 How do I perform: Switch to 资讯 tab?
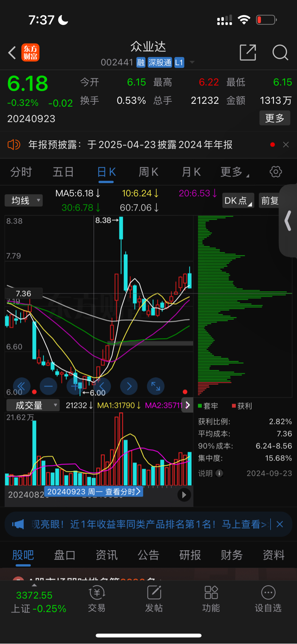[x=107, y=555]
